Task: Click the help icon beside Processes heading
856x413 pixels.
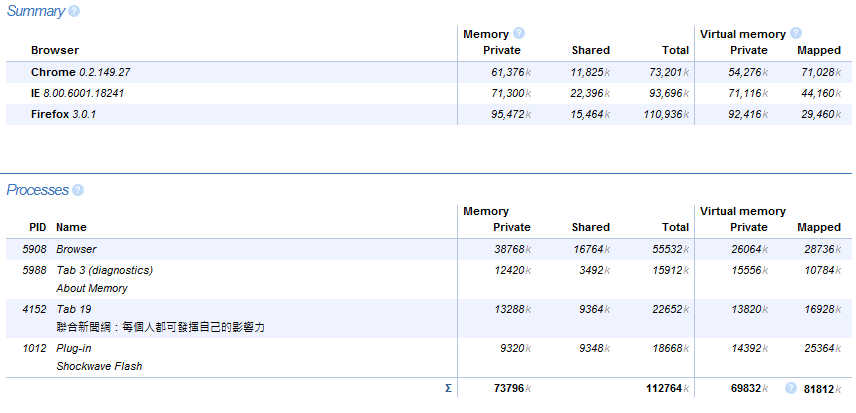Action: tap(78, 190)
